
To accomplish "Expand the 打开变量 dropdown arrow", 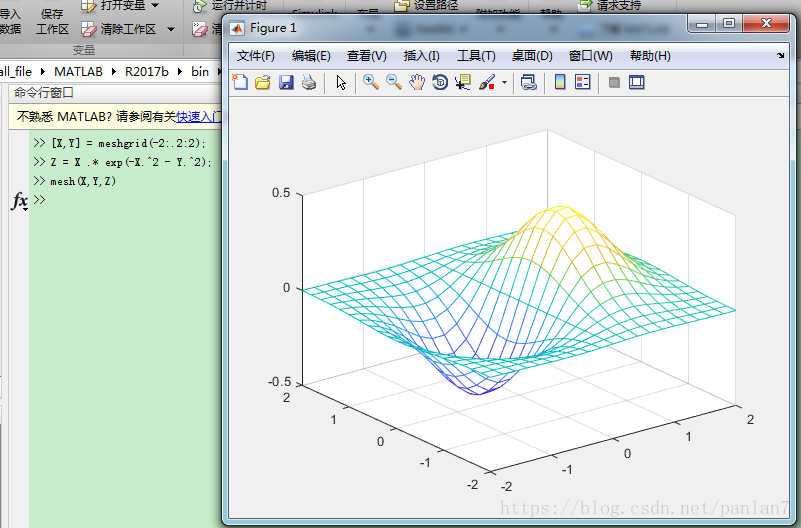I will (155, 6).
